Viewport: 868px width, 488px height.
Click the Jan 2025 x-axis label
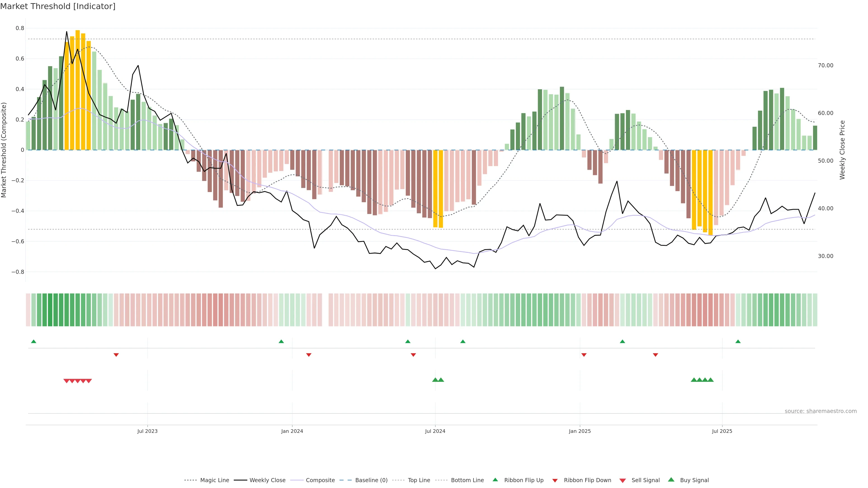(x=580, y=431)
